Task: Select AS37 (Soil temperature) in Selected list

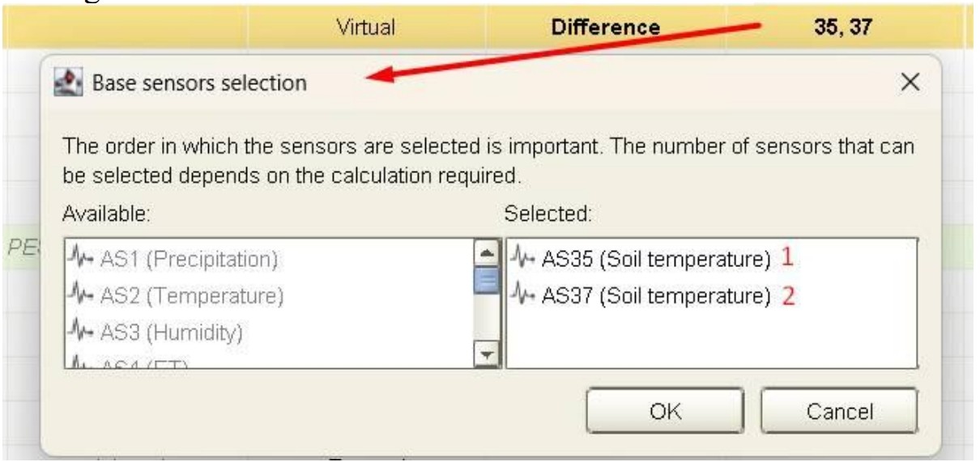Action: click(x=642, y=296)
